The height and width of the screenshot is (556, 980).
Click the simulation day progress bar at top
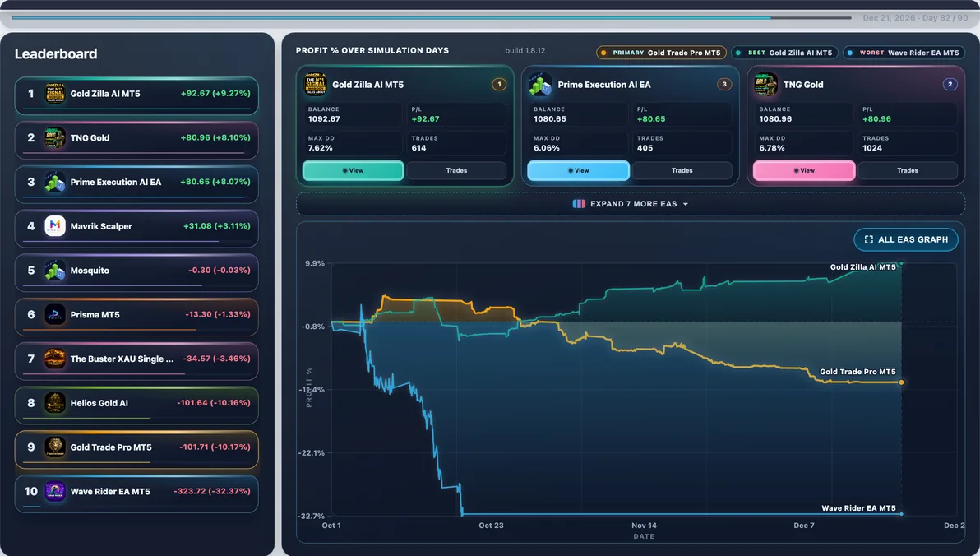click(x=432, y=17)
